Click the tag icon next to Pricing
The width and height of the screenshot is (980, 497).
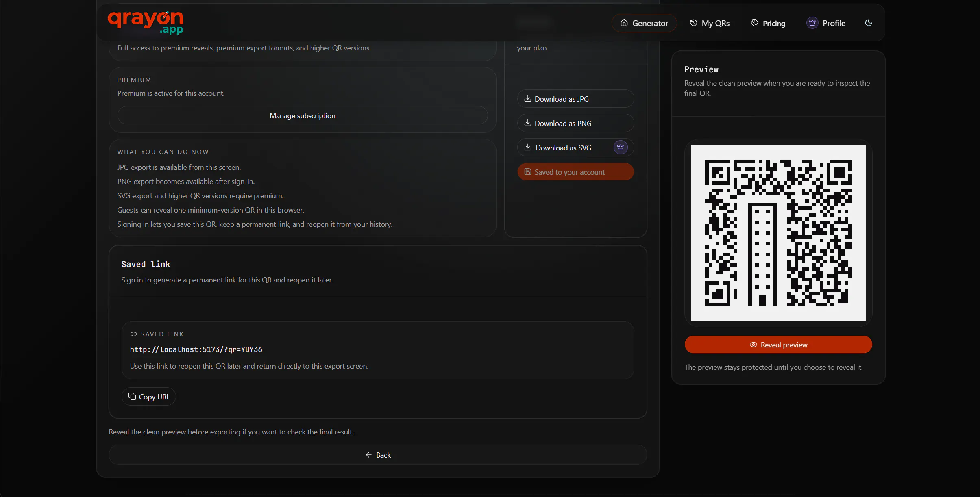click(755, 23)
